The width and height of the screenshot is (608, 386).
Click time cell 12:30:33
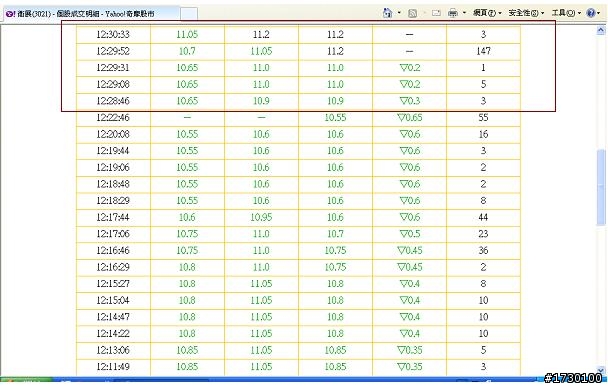113,35
